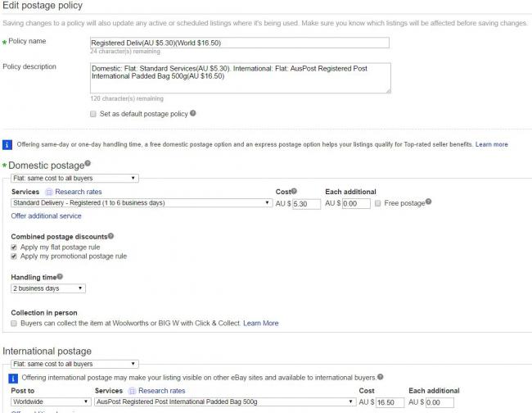The height and width of the screenshot is (413, 532).
Task: Click Offer additional service link
Action: tap(46, 216)
